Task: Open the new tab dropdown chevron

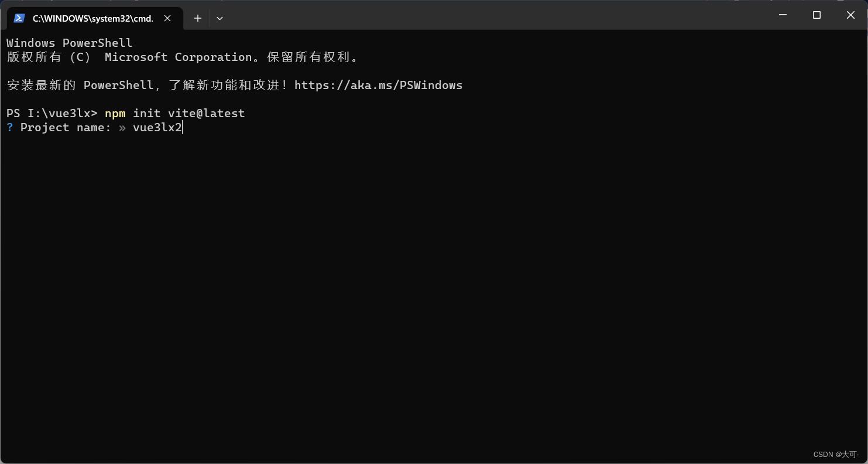Action: point(219,18)
